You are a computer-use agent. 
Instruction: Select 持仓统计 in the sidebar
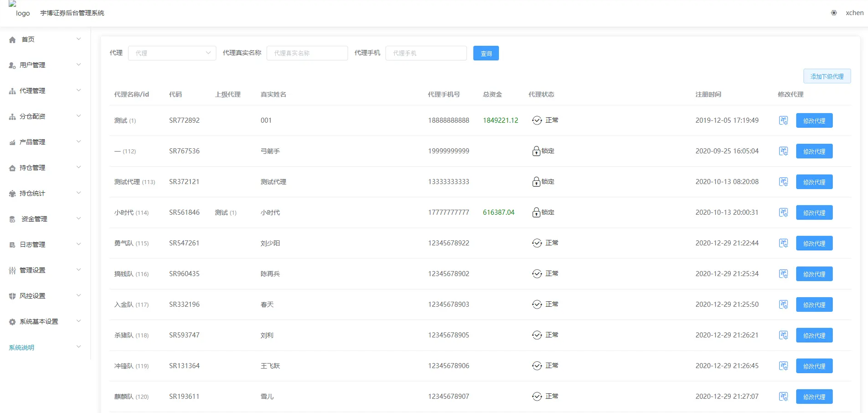click(32, 193)
